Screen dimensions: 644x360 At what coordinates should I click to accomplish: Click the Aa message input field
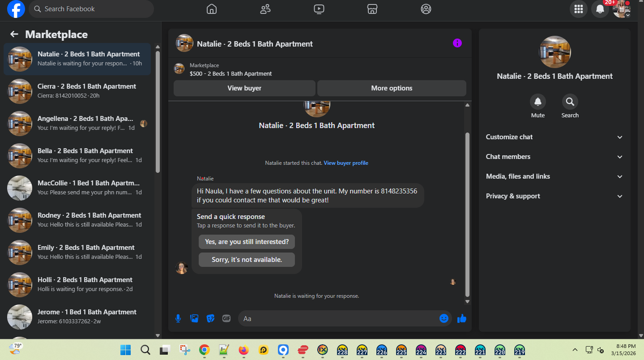point(345,318)
